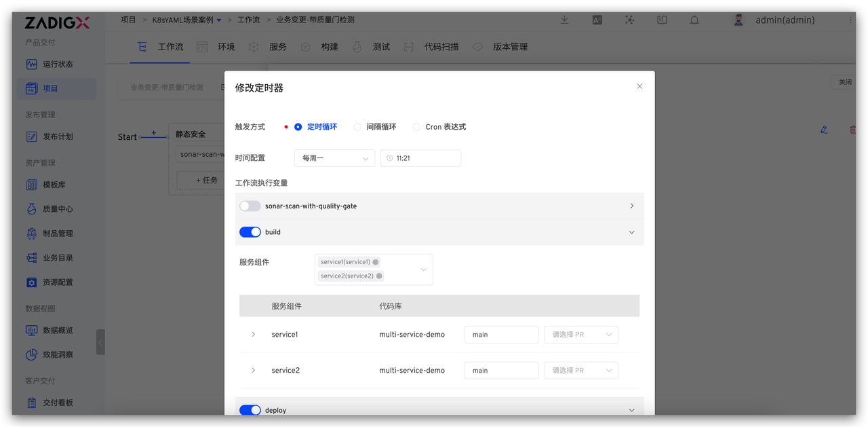Open the 质量中心 sidebar entry
Image resolution: width=868 pixels, height=427 pixels.
tap(59, 208)
